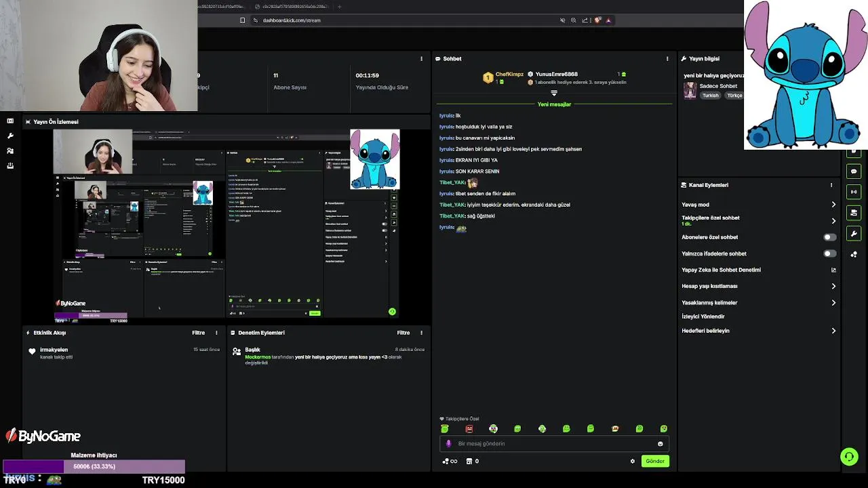
Task: Click Sadece Sohbet category name
Action: coord(718,86)
